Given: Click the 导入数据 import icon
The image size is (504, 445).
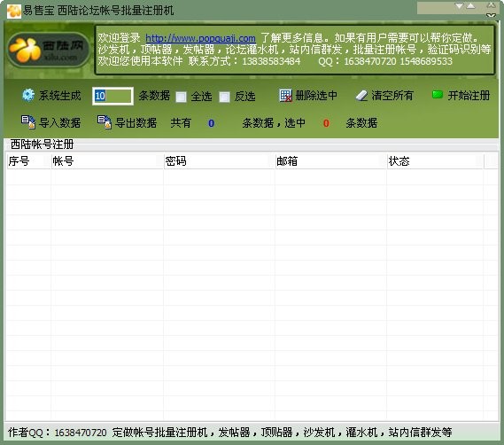Looking at the screenshot, I should pos(28,122).
